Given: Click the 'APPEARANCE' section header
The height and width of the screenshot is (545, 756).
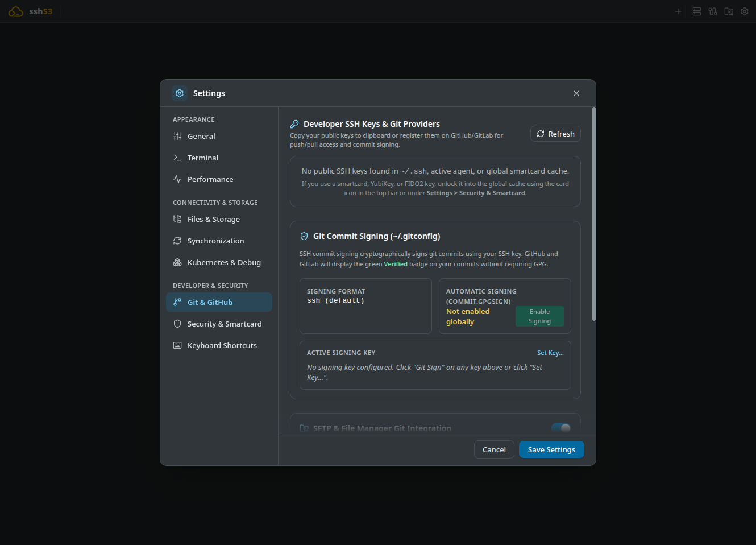Looking at the screenshot, I should tap(194, 119).
